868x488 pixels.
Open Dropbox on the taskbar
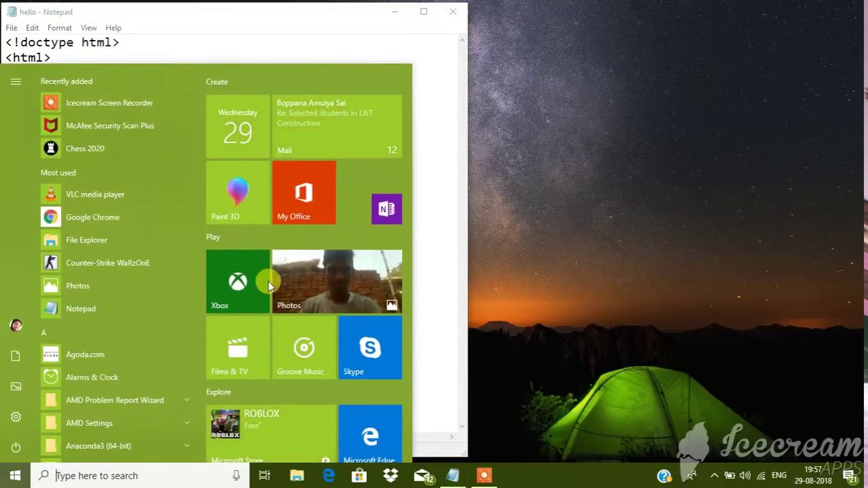(391, 476)
